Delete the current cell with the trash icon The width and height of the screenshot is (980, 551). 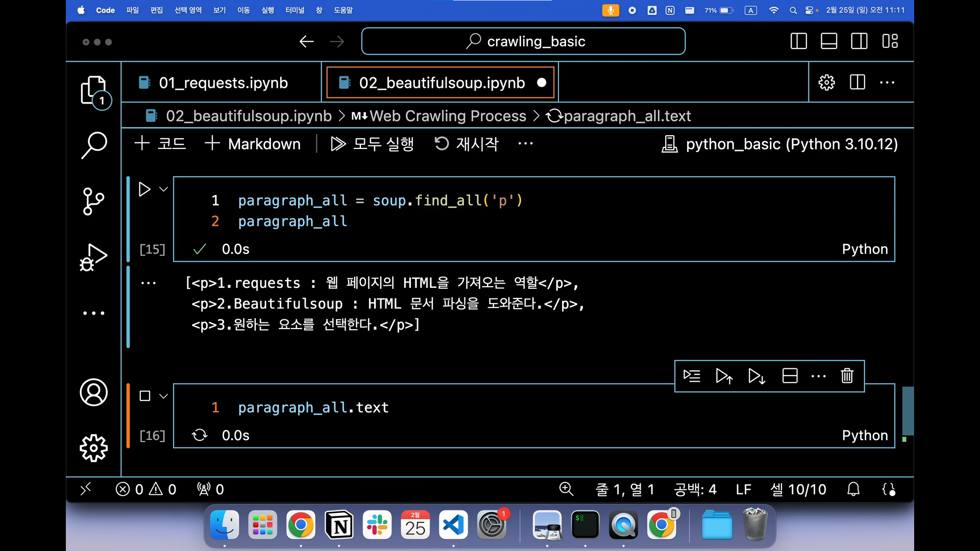coord(847,376)
